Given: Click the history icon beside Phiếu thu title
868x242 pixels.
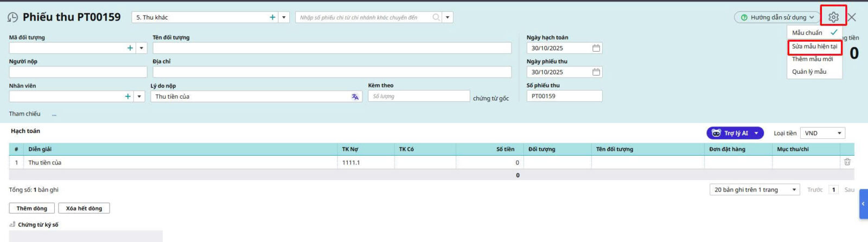Looking at the screenshot, I should click(12, 17).
